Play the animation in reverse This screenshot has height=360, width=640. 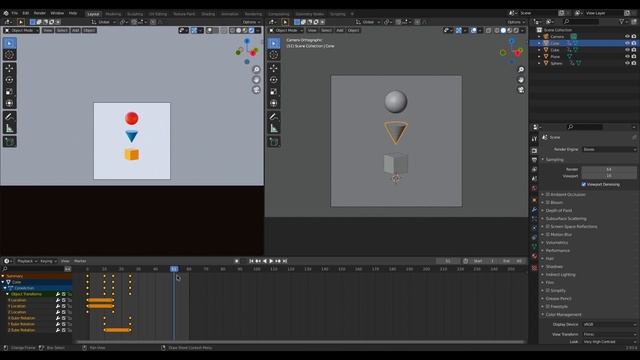click(x=264, y=261)
